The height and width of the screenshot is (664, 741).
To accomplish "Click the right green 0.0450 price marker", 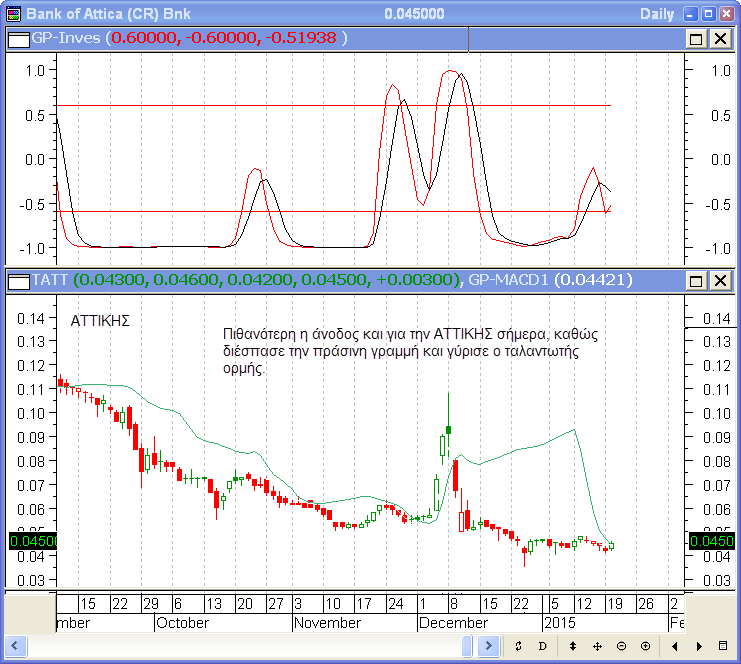I will click(711, 541).
